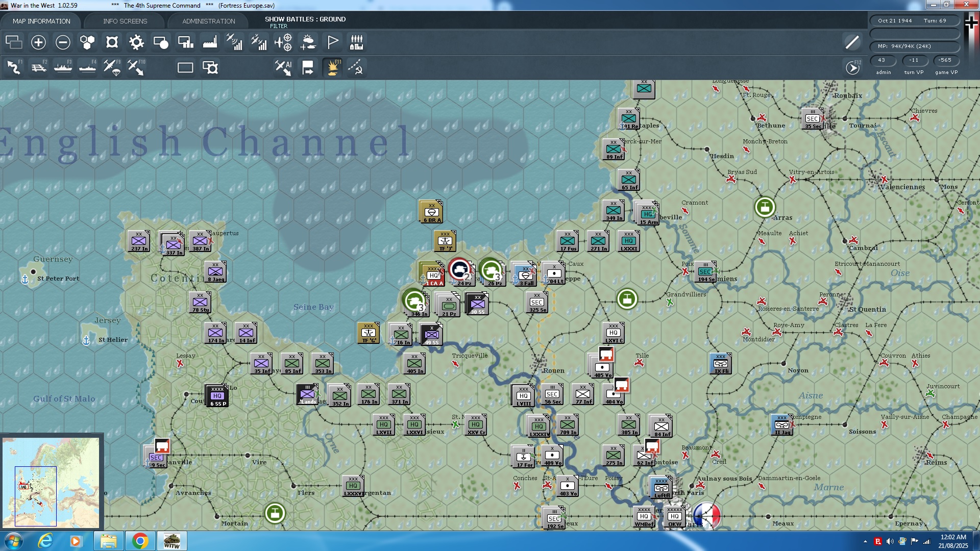Select the OKW headquarters counter near Paris
Viewport: 980px width, 551px height.
[675, 516]
